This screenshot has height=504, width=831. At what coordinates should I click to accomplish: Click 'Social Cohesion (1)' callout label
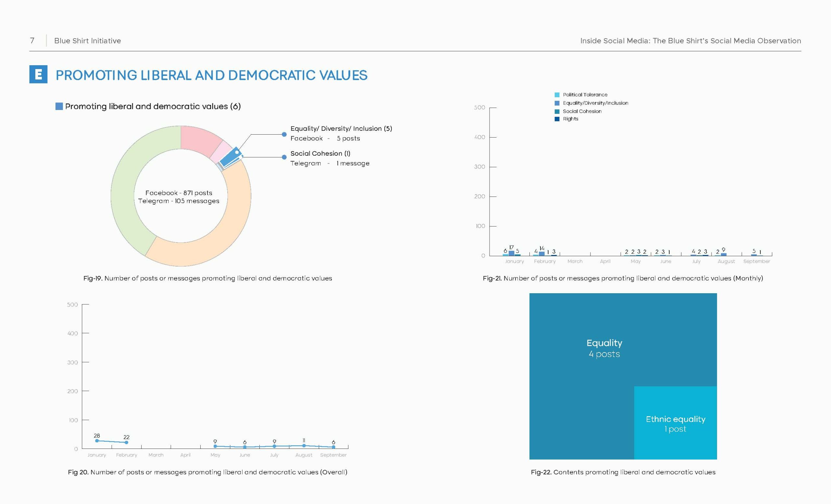tap(320, 153)
